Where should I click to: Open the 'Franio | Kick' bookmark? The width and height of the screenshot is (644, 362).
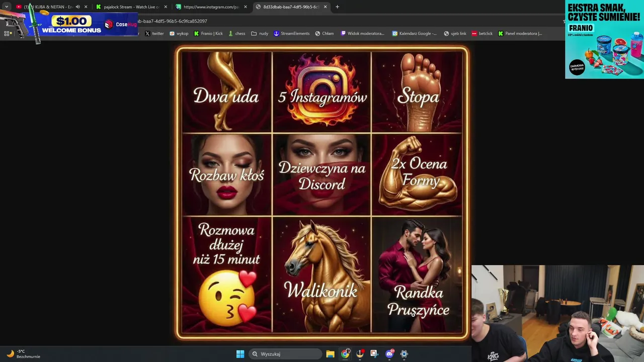(x=208, y=34)
